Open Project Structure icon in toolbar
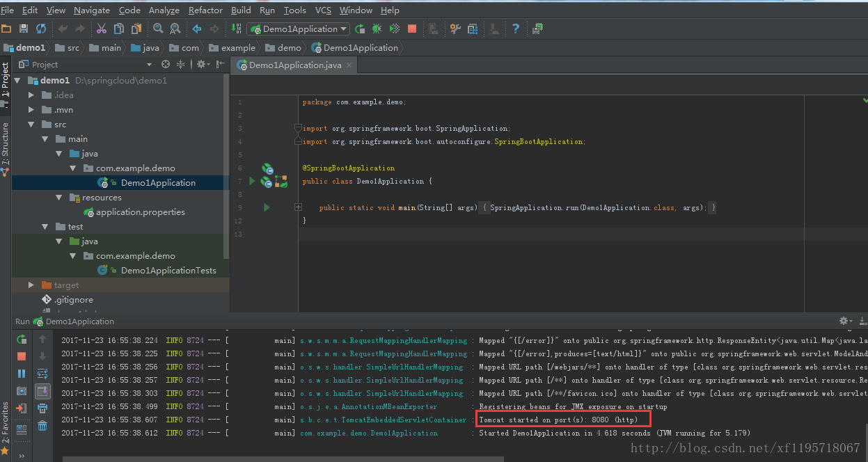Screen dimensions: 868x462 point(473,29)
